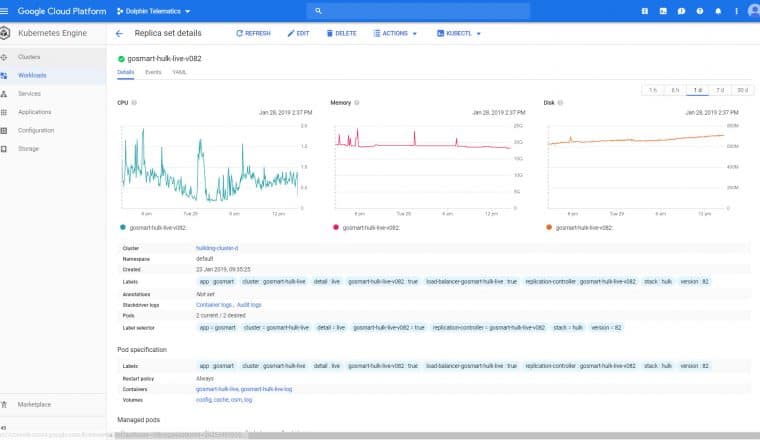This screenshot has width=760, height=440.
Task: Select the 6 h time range
Action: pos(675,90)
